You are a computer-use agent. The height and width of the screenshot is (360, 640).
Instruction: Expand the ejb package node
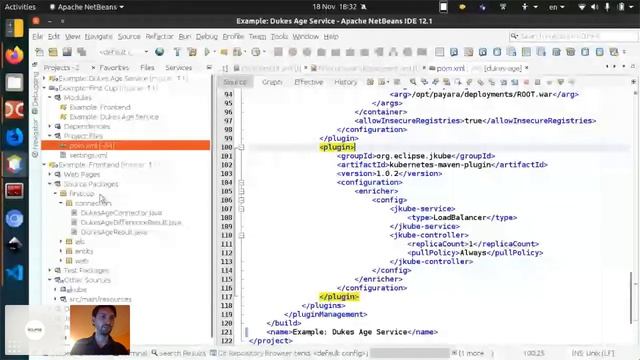pos(61,242)
